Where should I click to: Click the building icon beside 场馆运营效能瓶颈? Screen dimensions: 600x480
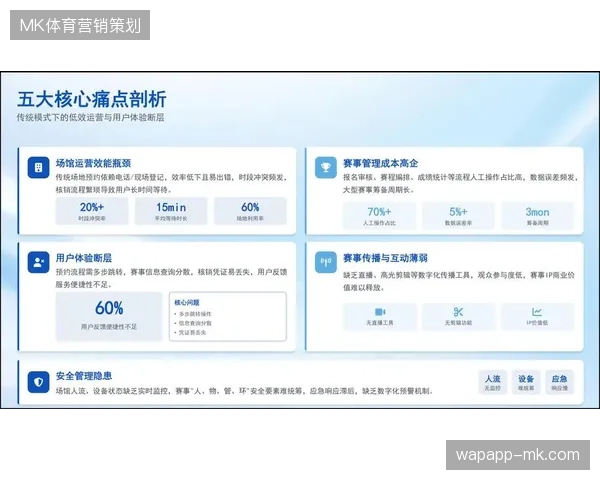coord(38,167)
